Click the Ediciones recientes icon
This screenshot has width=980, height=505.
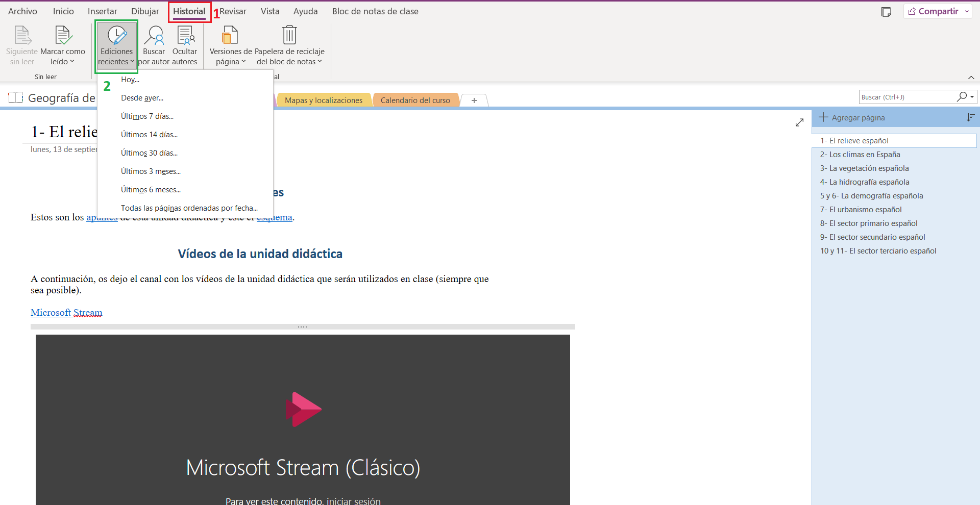click(116, 36)
